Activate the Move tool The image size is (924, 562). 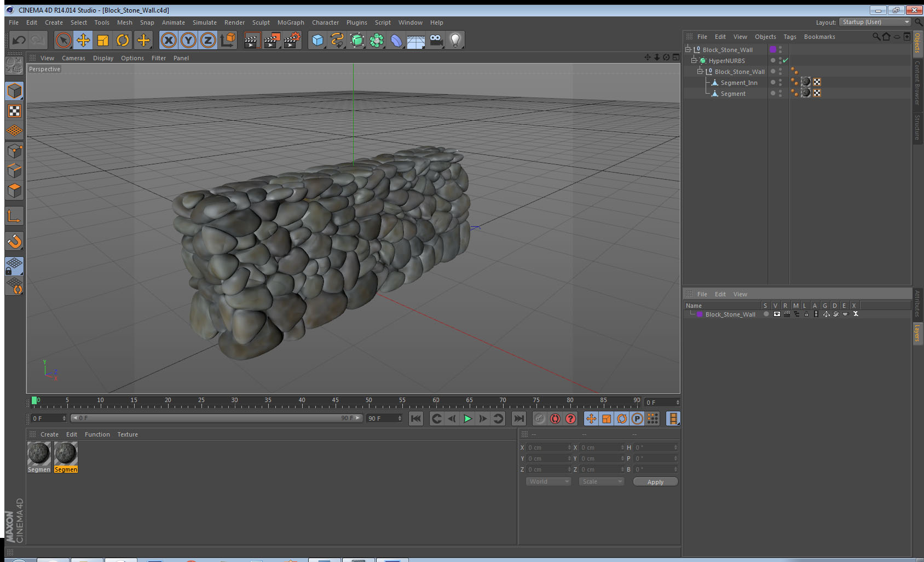[x=83, y=40]
